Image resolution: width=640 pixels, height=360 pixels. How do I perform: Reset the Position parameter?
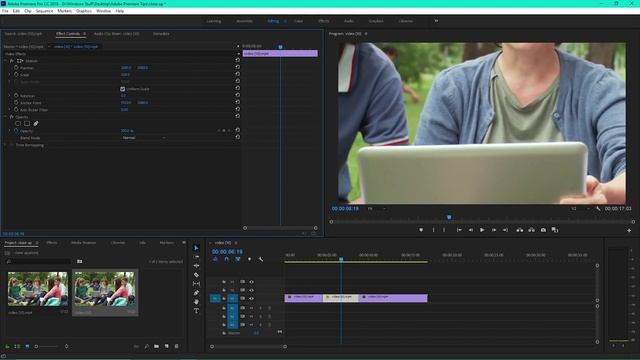(x=238, y=67)
